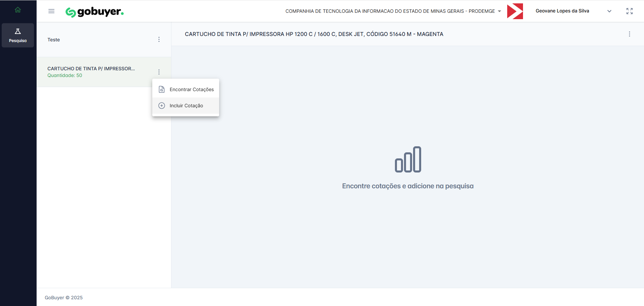Image resolution: width=644 pixels, height=306 pixels.
Task: Click the gobuyer logo
Action: point(94,12)
